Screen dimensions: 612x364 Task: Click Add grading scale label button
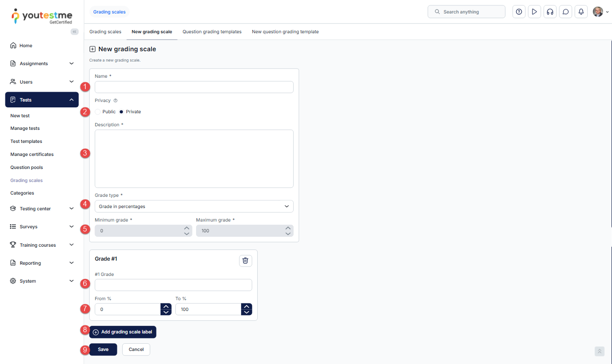point(123,332)
